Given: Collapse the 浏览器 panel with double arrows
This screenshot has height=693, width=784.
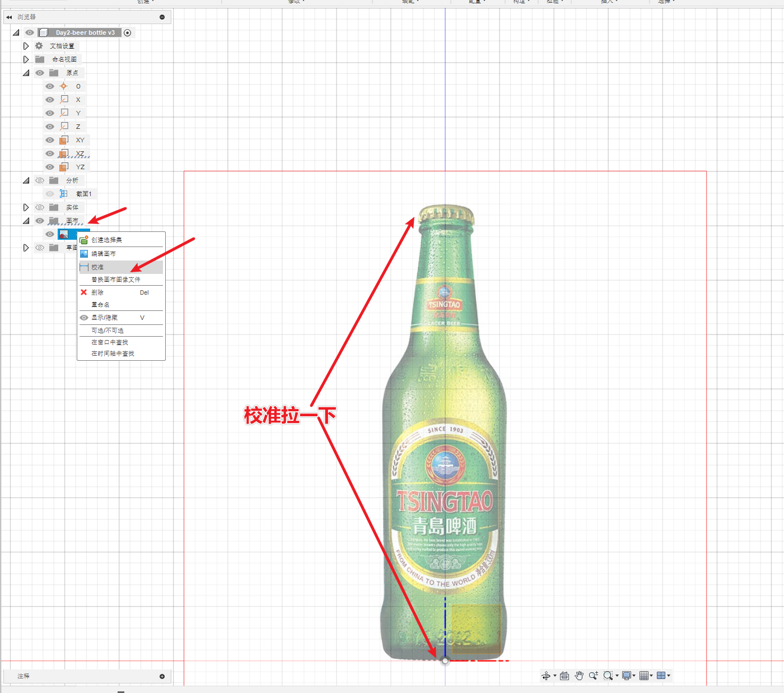Looking at the screenshot, I should pyautogui.click(x=9, y=17).
